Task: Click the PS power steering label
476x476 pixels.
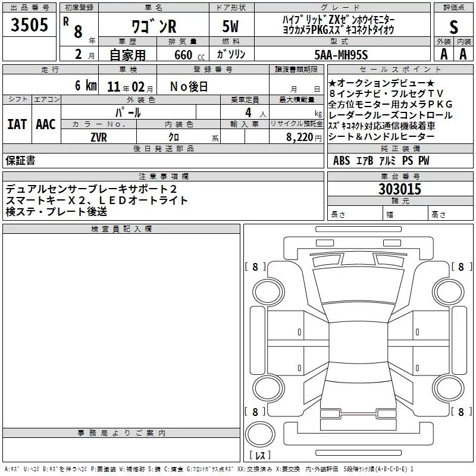Action: 408,161
